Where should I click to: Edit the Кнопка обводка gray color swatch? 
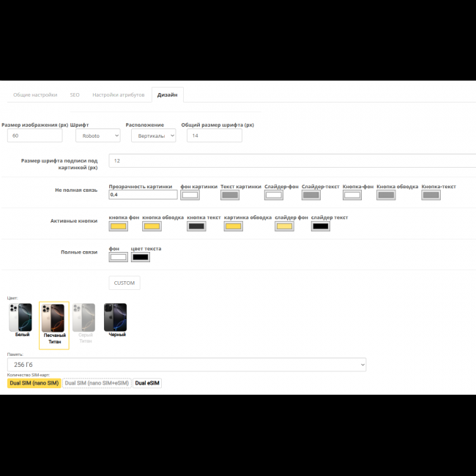(386, 195)
